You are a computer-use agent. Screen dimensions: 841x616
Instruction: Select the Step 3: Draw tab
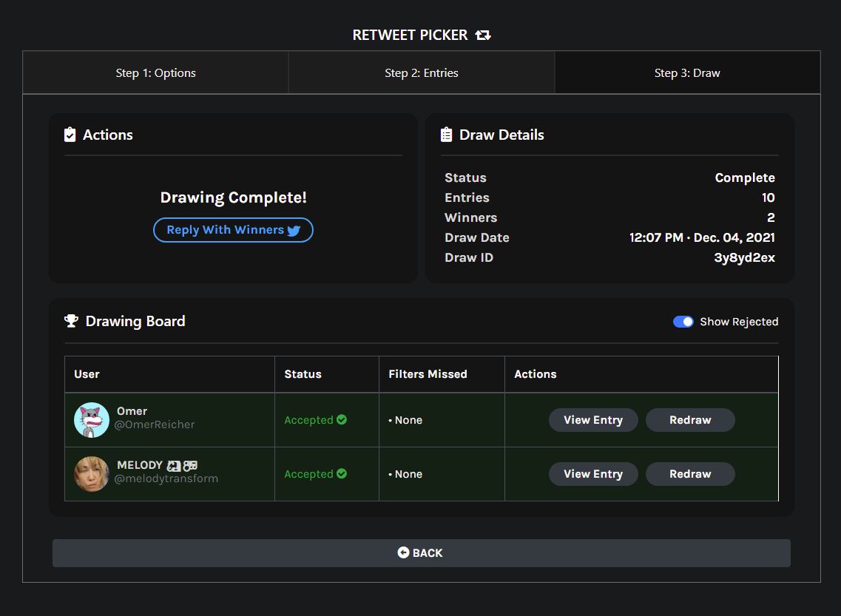coord(687,73)
